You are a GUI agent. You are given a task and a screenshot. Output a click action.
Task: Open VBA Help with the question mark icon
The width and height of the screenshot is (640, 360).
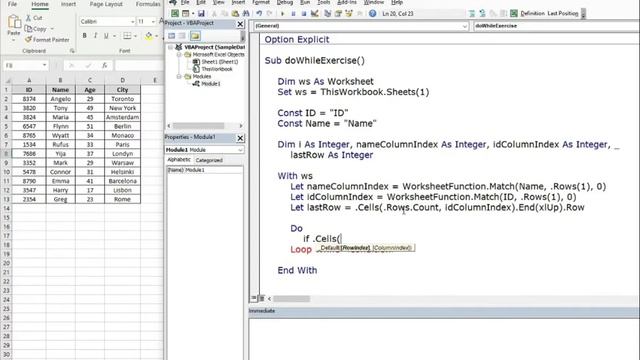point(372,13)
